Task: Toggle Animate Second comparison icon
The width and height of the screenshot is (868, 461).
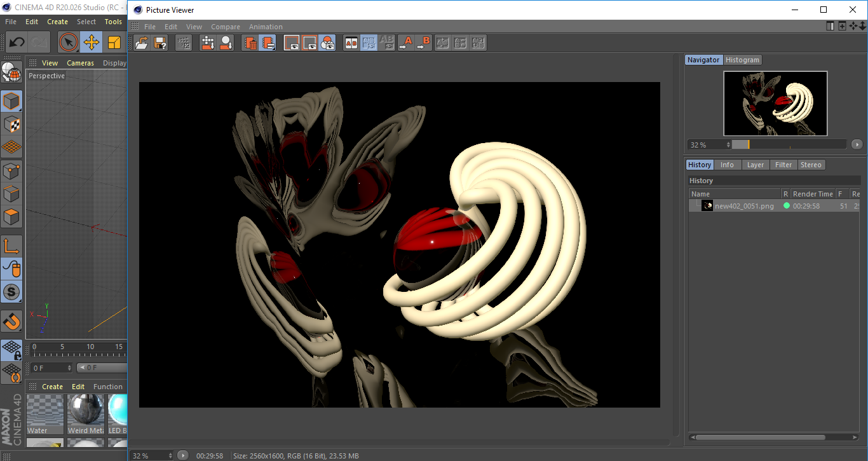Action: tap(369, 43)
